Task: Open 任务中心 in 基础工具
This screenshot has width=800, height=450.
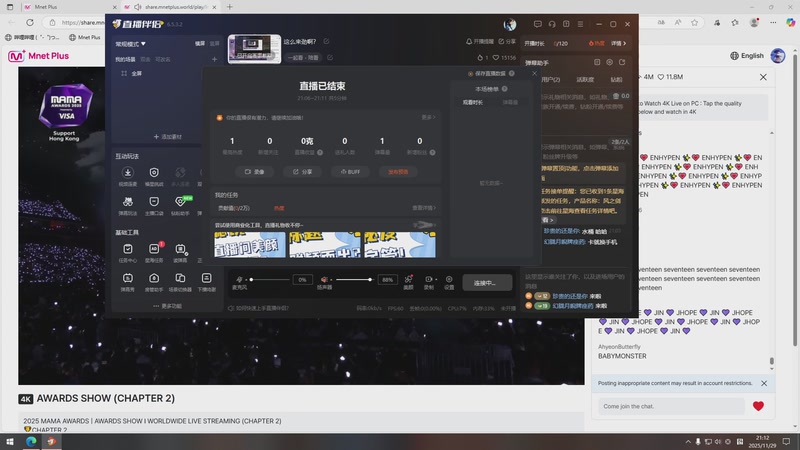Action: [x=128, y=249]
